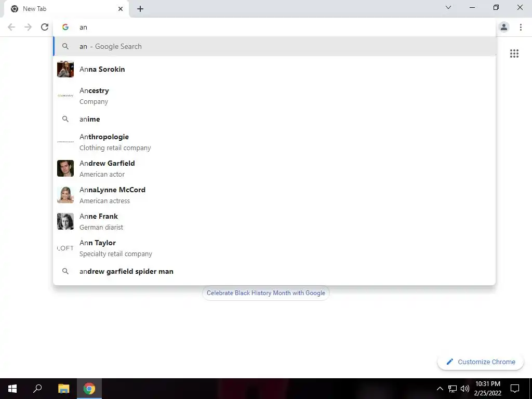The image size is (532, 399).
Task: Click the forward navigation arrow
Action: pyautogui.click(x=28, y=27)
